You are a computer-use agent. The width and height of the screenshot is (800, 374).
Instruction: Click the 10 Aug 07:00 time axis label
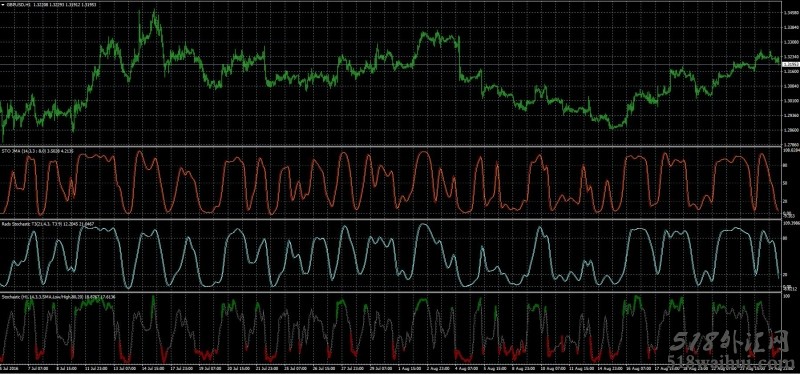point(552,367)
